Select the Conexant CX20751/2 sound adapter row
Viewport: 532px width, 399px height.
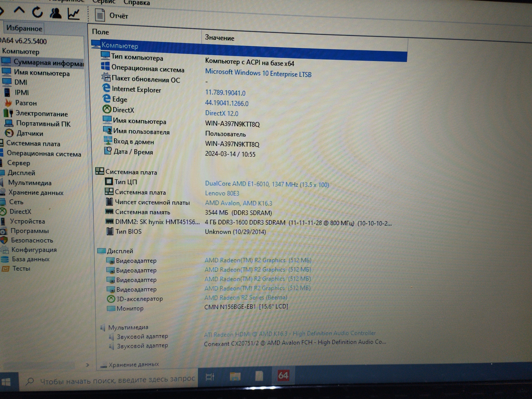247,344
